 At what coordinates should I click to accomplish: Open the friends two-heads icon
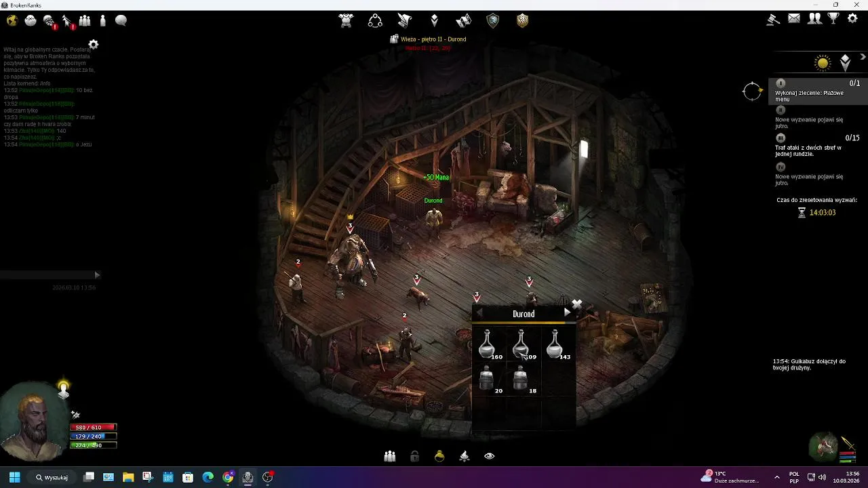[x=814, y=19]
